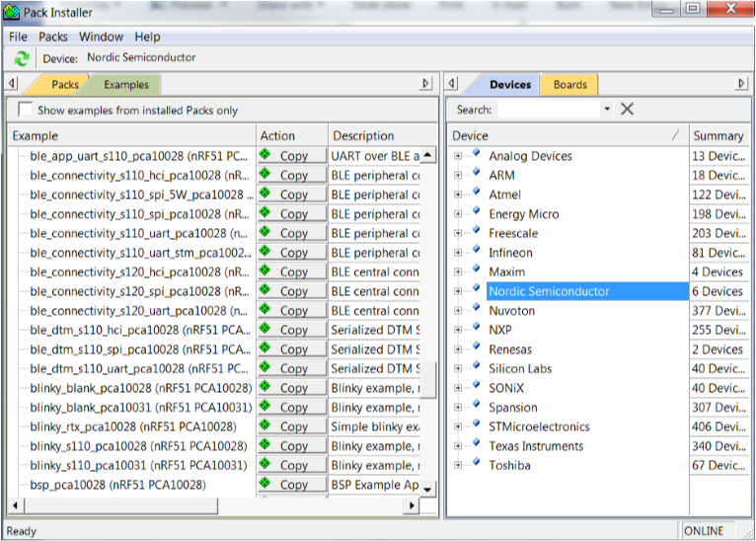Image resolution: width=756 pixels, height=541 pixels.
Task: Switch to the Boards tab
Action: pyautogui.click(x=569, y=84)
